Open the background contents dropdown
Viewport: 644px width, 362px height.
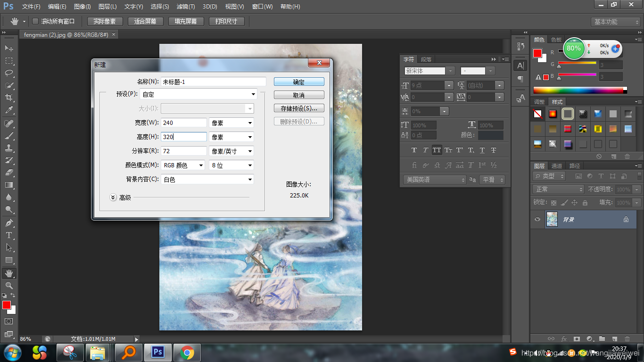point(207,180)
